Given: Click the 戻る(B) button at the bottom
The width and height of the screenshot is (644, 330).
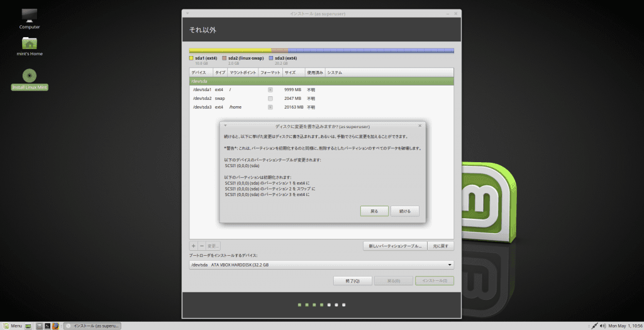Looking at the screenshot, I should (394, 281).
